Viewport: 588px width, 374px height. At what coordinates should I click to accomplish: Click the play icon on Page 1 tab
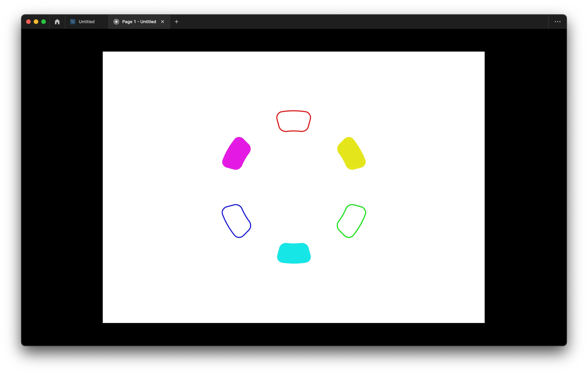(x=116, y=22)
